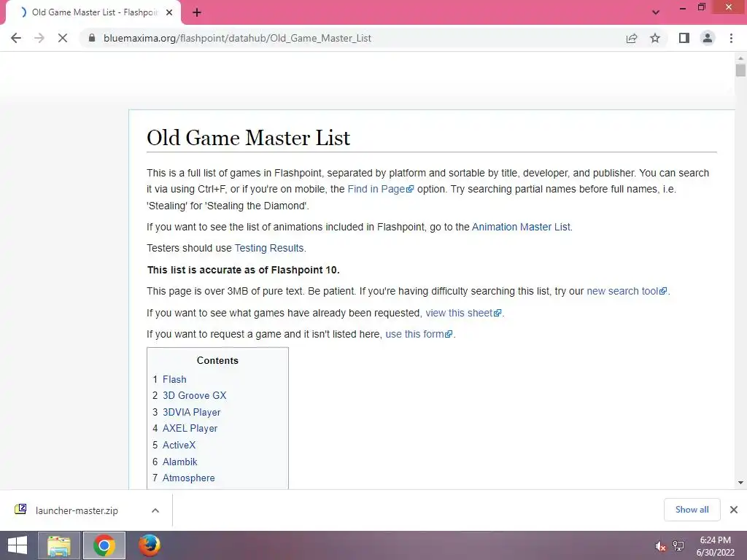Jump to the 3D Groove GX section

(x=194, y=396)
